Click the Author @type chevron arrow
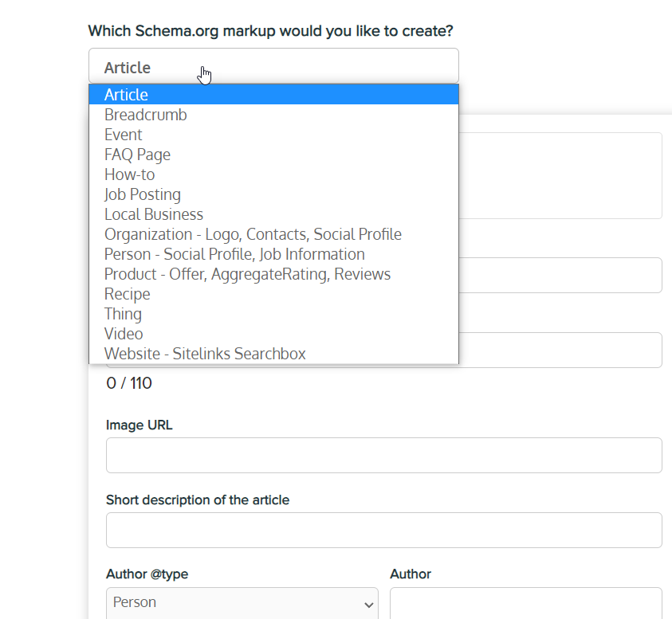Image resolution: width=672 pixels, height=619 pixels. (x=368, y=605)
